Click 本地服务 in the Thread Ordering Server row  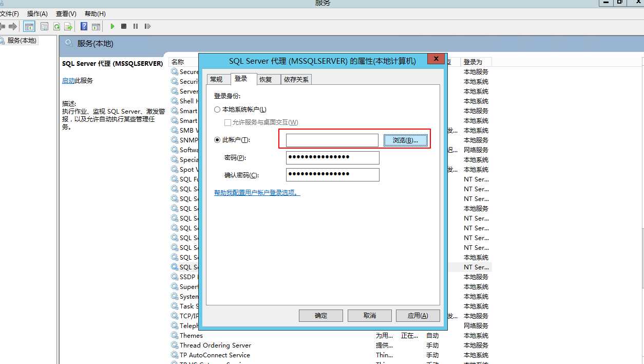[x=476, y=345]
